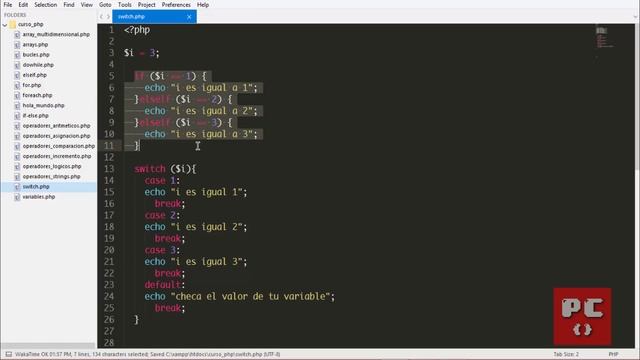Click file icon next to dowhile.php
Screen dimensions: 640x360
[17, 65]
